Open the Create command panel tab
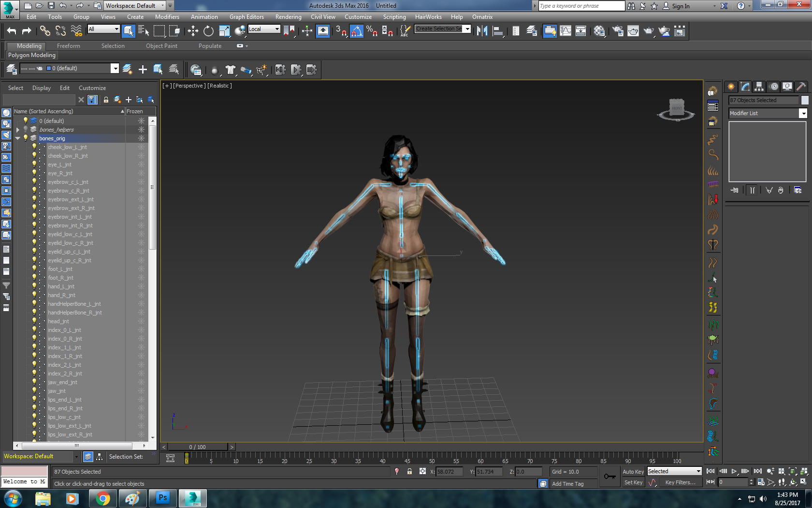 click(731, 87)
